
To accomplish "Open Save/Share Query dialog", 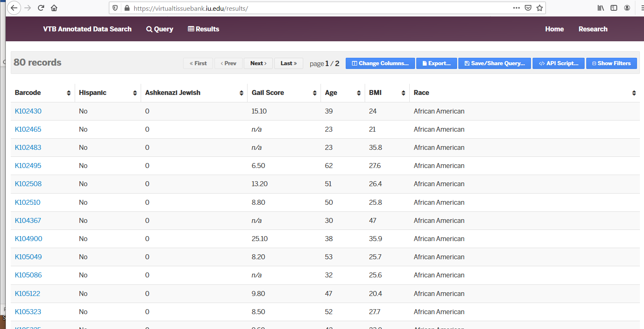I will click(x=495, y=63).
